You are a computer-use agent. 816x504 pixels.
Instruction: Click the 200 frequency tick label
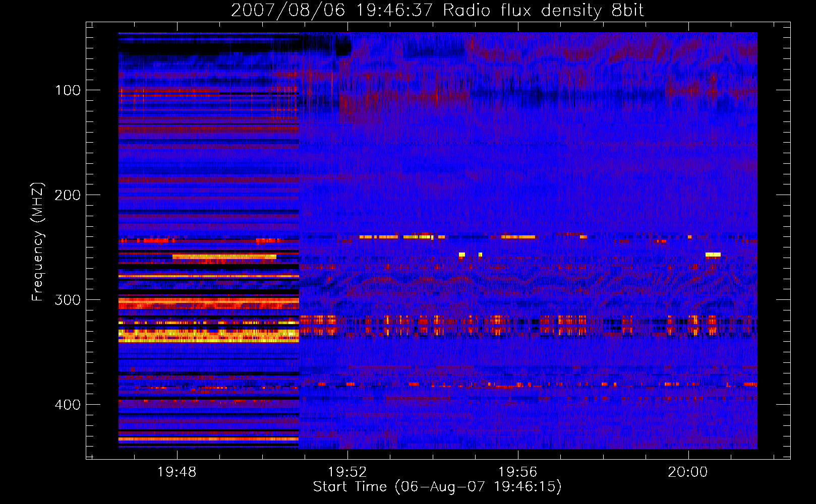[x=68, y=195]
